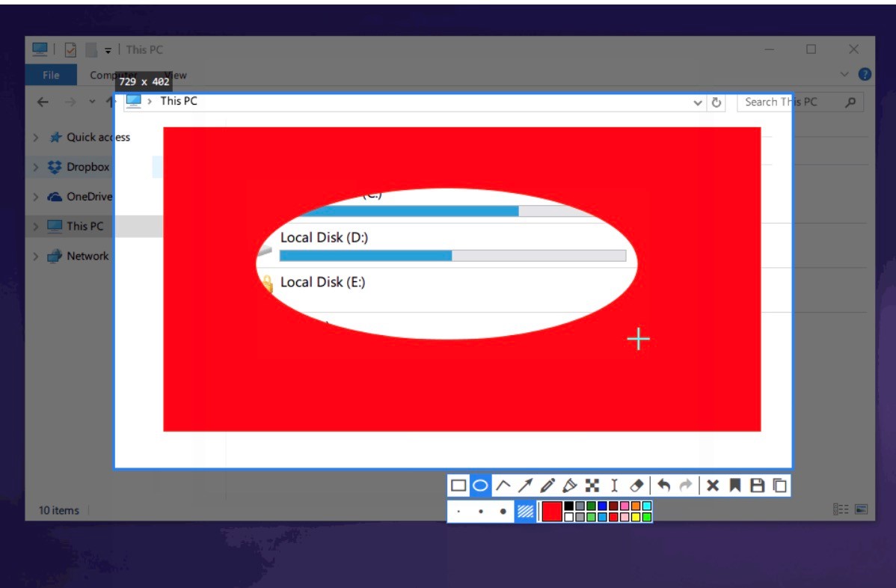Image resolution: width=896 pixels, height=588 pixels.
Task: Select the Text tool
Action: tap(614, 486)
